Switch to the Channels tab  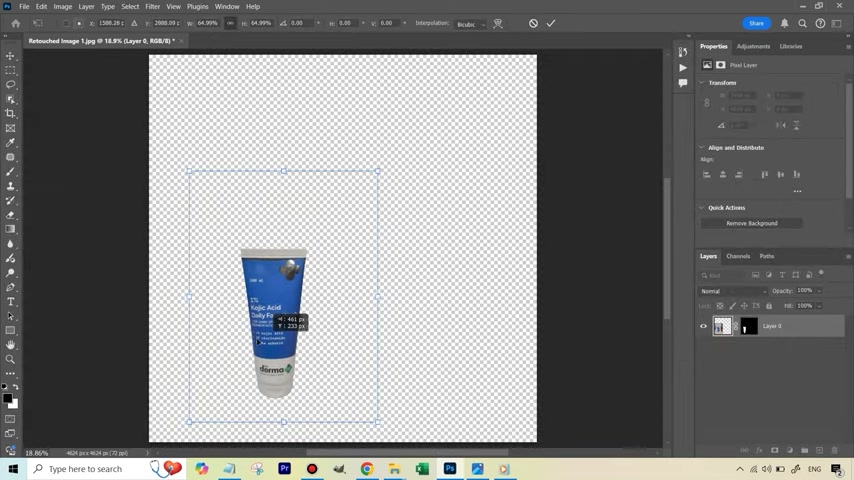coord(738,256)
